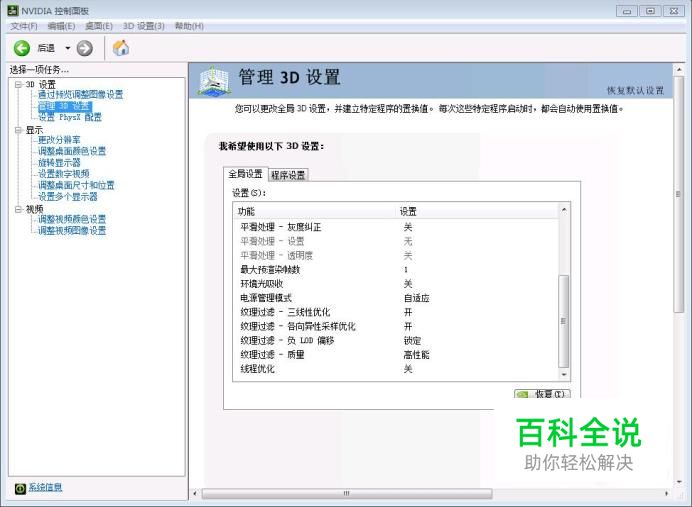Select 设置 PhysX 配置 in the tree
This screenshot has width=692, height=507.
coord(70,117)
